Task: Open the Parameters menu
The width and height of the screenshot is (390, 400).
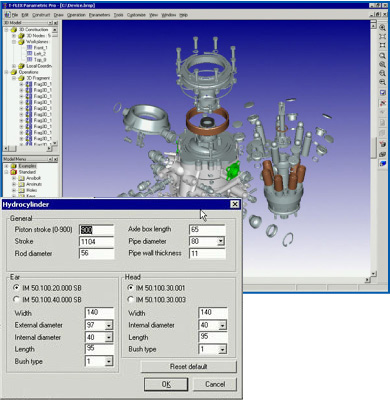Action: [99, 15]
